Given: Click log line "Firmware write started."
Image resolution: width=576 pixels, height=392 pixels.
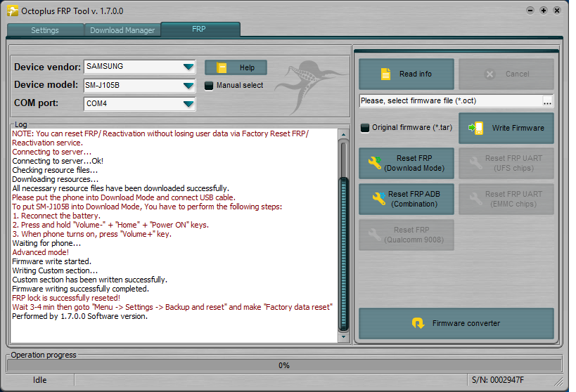Looking at the screenshot, I should [x=52, y=262].
